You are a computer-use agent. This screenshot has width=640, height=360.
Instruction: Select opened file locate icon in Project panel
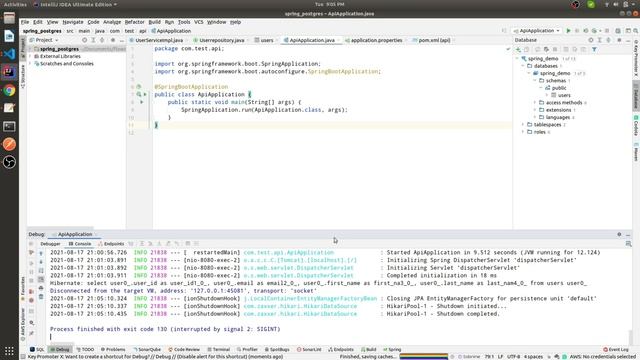click(84, 40)
